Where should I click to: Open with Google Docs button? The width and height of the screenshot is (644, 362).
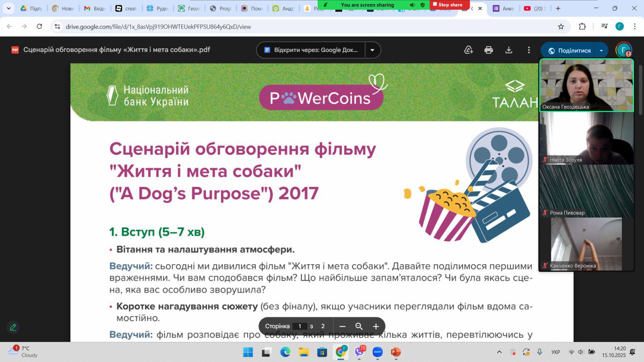click(x=311, y=50)
